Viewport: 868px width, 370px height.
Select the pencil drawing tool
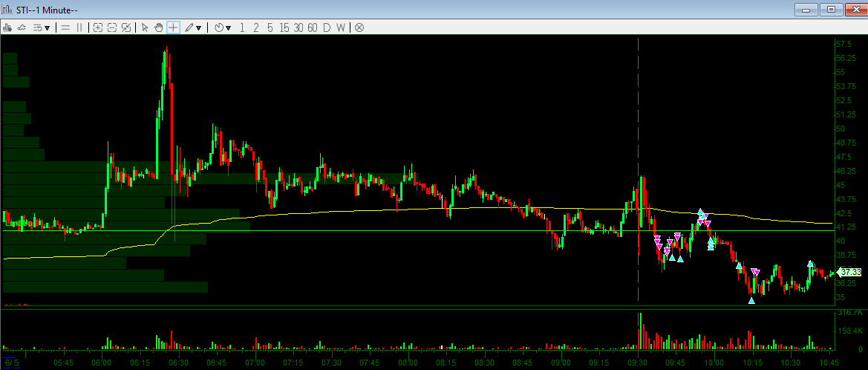click(x=189, y=27)
